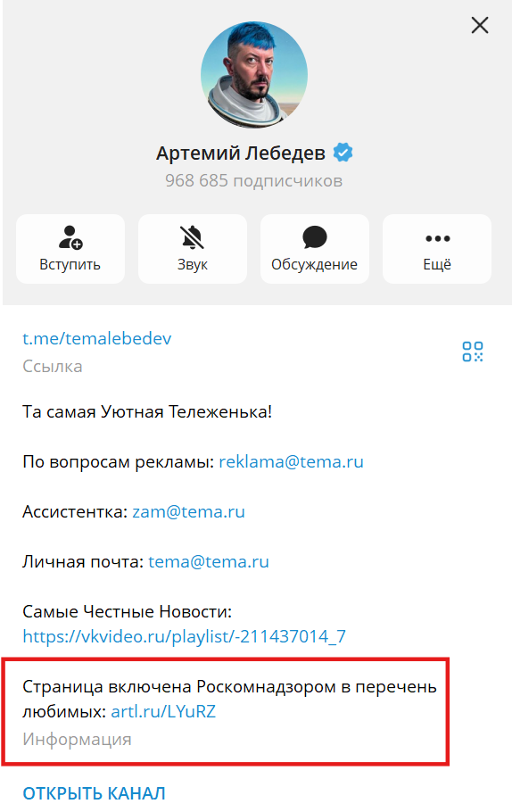Open the vkvideo.ru playlist link
The height and width of the screenshot is (812, 512).
(184, 636)
